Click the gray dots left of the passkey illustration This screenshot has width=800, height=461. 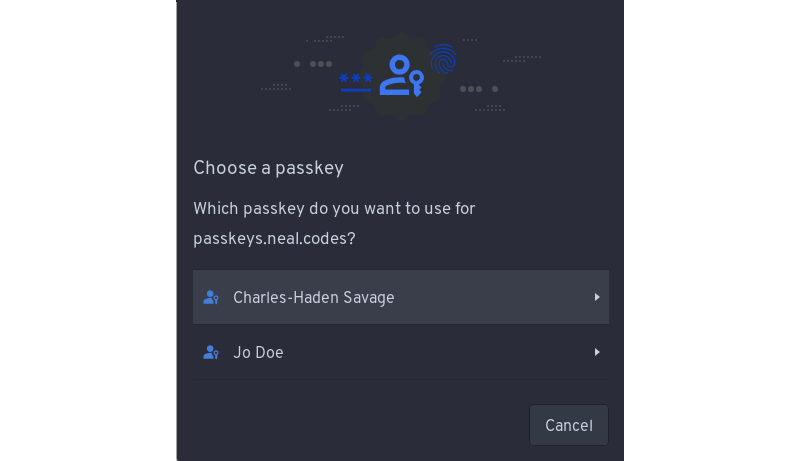click(x=313, y=64)
